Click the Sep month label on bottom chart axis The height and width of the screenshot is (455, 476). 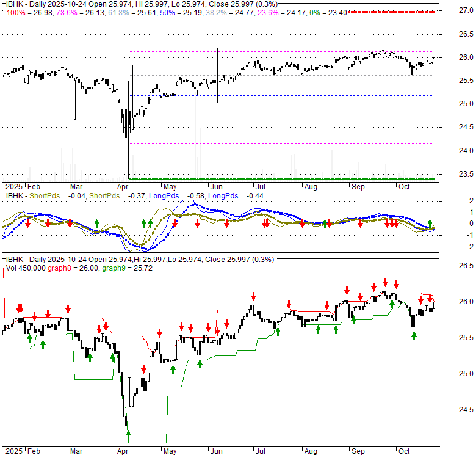pyautogui.click(x=357, y=450)
